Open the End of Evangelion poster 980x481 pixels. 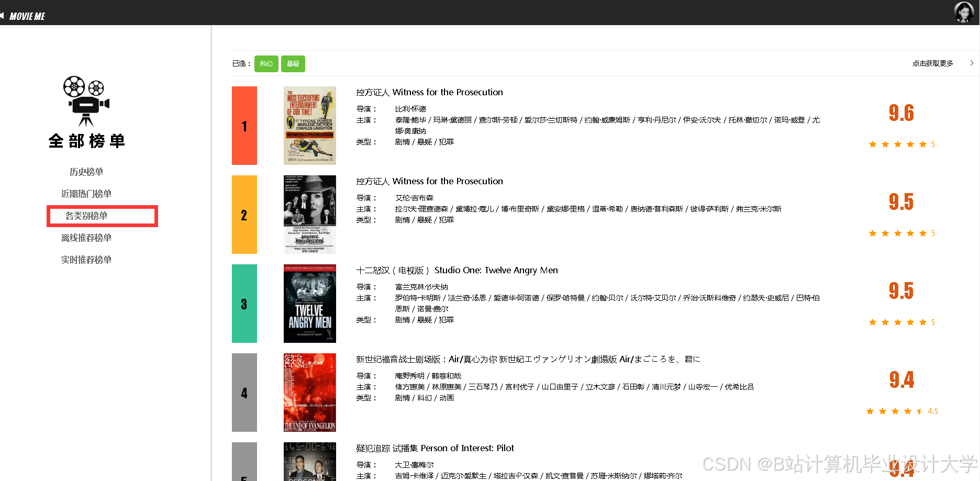[x=310, y=393]
